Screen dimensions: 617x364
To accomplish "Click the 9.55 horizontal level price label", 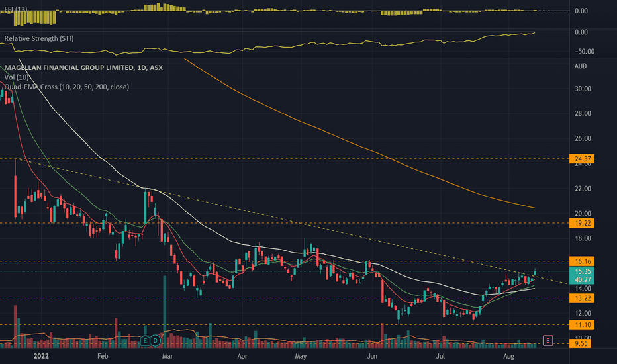I will pos(582,343).
